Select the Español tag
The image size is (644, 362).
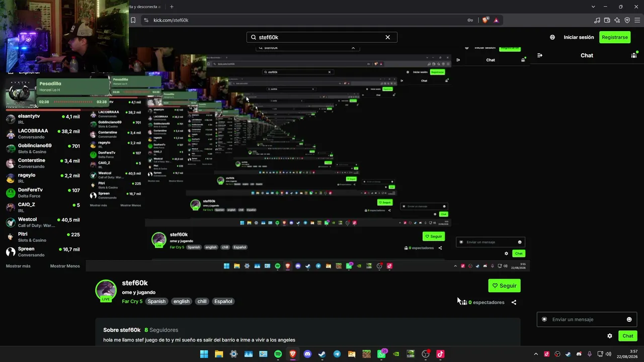[x=223, y=302]
